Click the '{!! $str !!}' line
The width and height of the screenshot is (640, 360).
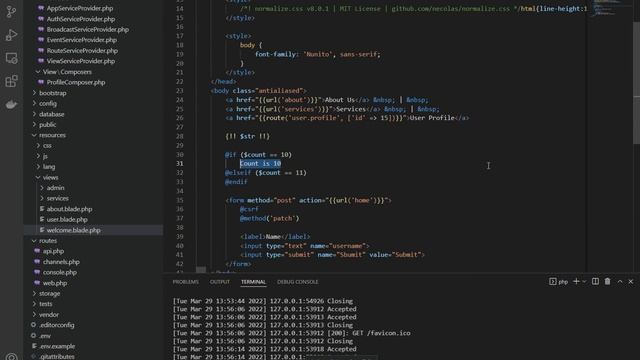pos(247,136)
